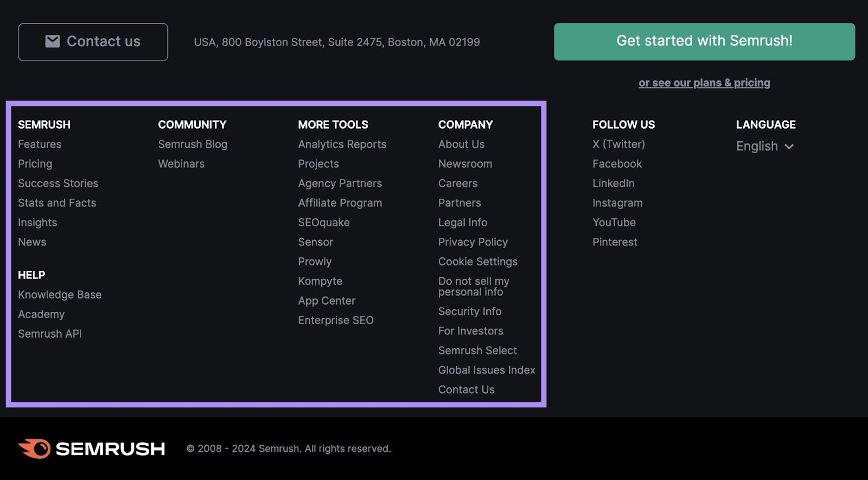Open the English language dropdown
This screenshot has height=480, width=868.
coord(765,146)
